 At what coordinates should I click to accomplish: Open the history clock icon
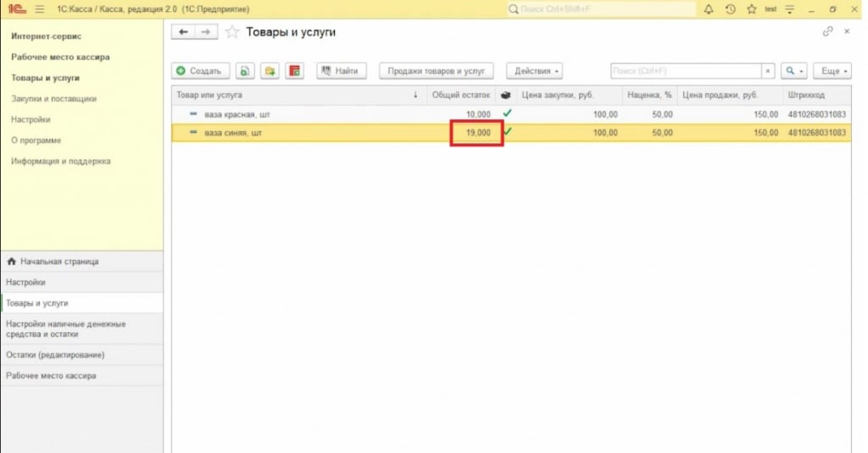(730, 8)
